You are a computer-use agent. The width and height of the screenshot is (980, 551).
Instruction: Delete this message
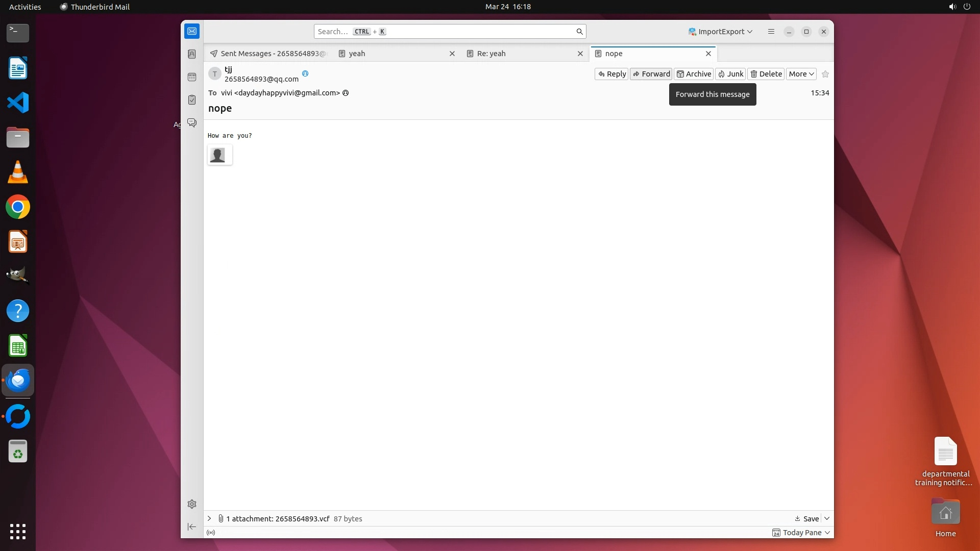click(766, 74)
